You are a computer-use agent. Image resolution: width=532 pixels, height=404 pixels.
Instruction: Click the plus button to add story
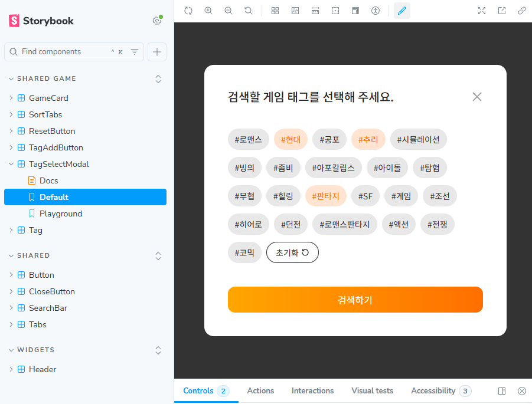click(x=157, y=52)
